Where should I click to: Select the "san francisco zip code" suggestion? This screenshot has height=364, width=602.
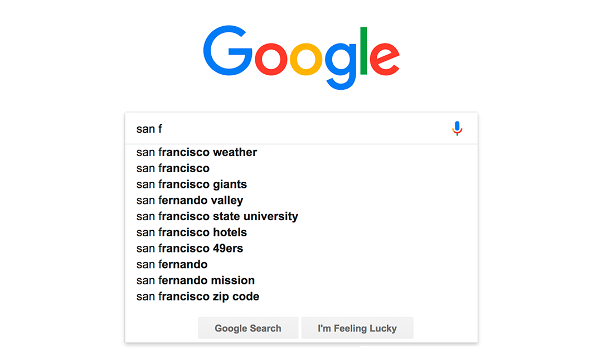pos(197,297)
